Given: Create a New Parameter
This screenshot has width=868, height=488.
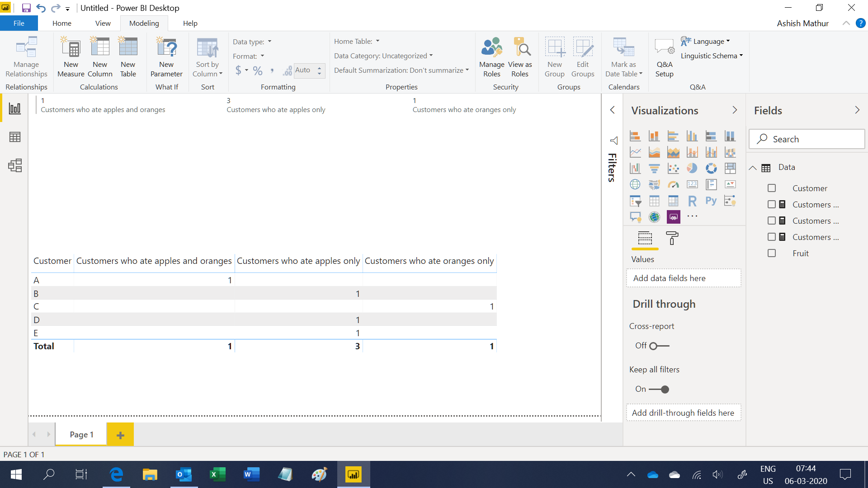Looking at the screenshot, I should 166,57.
